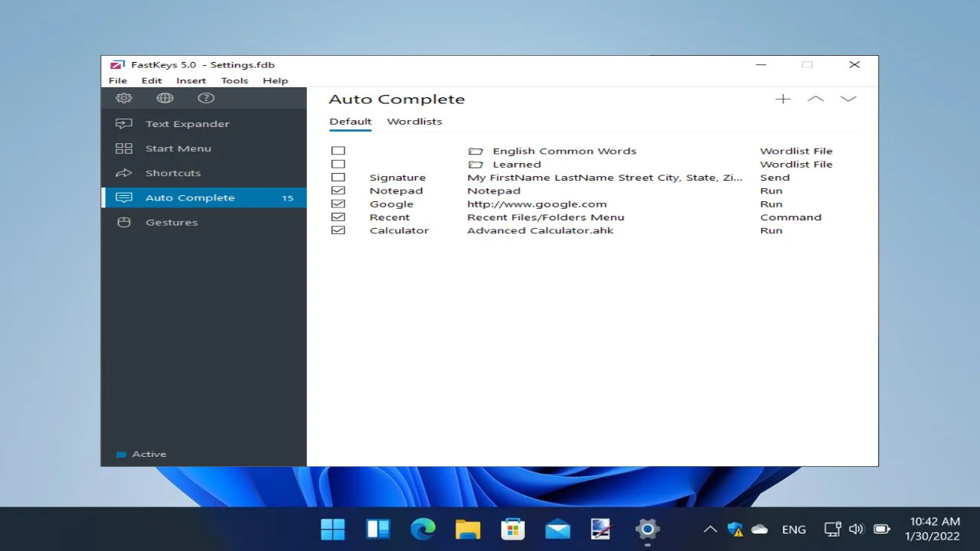
Task: Select the http://www.google.com entry text
Action: coord(537,204)
